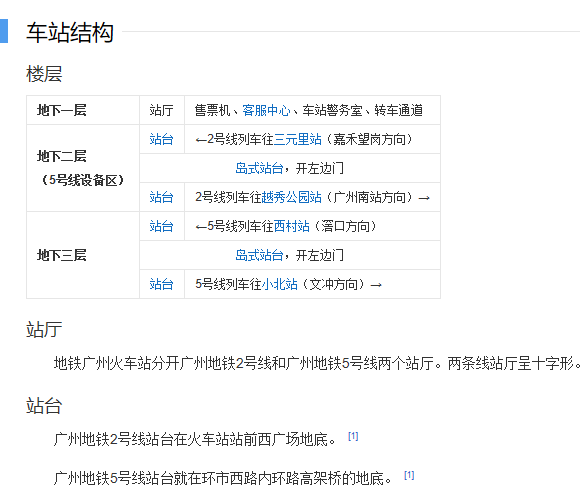Click the (文冲方向) text
The image size is (580, 497).
click(334, 284)
